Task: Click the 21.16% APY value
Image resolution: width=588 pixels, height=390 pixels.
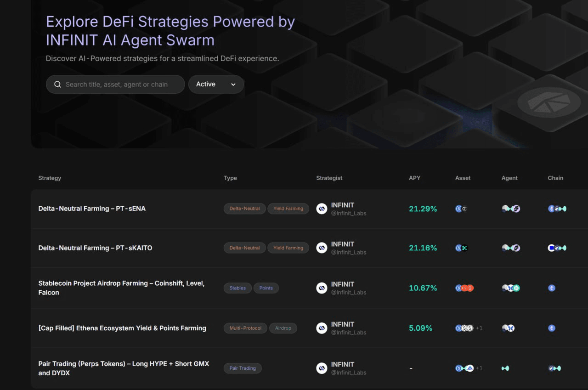Action: (x=423, y=248)
